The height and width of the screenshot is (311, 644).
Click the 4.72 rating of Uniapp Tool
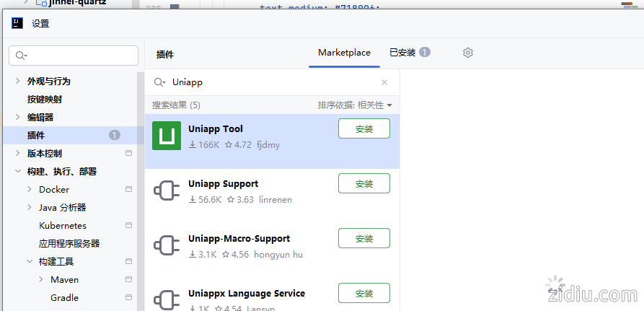tap(238, 144)
